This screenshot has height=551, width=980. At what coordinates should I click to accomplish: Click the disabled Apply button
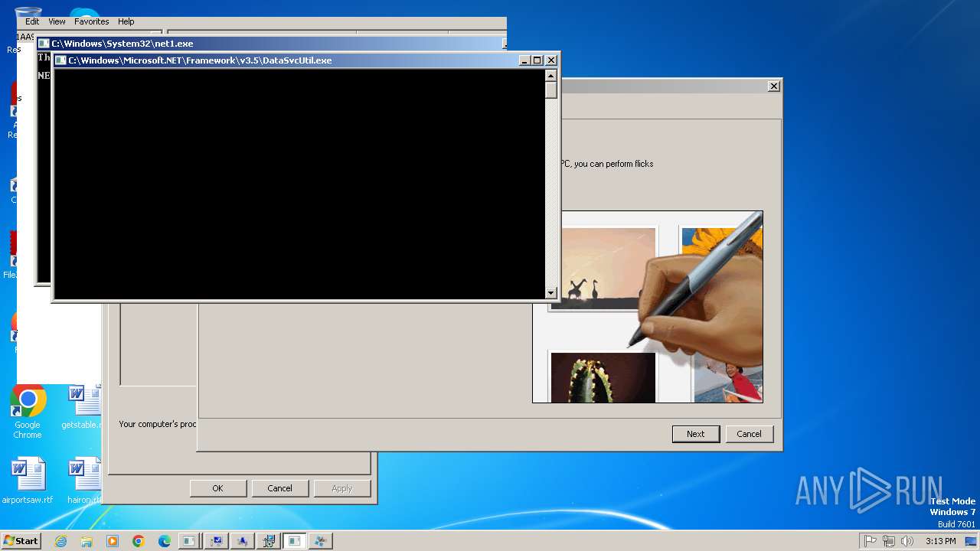click(342, 488)
